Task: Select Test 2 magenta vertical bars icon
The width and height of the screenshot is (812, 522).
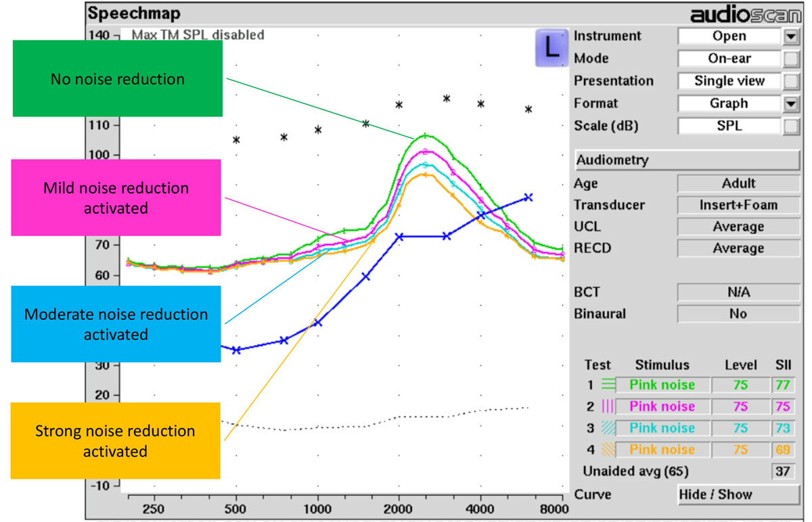Action: click(608, 406)
